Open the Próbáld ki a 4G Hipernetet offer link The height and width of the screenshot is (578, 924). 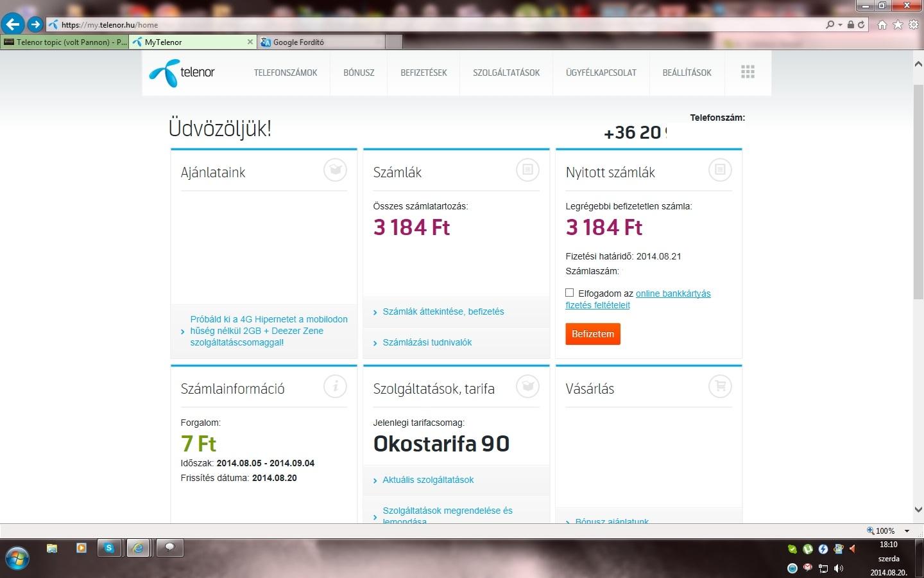(x=269, y=331)
